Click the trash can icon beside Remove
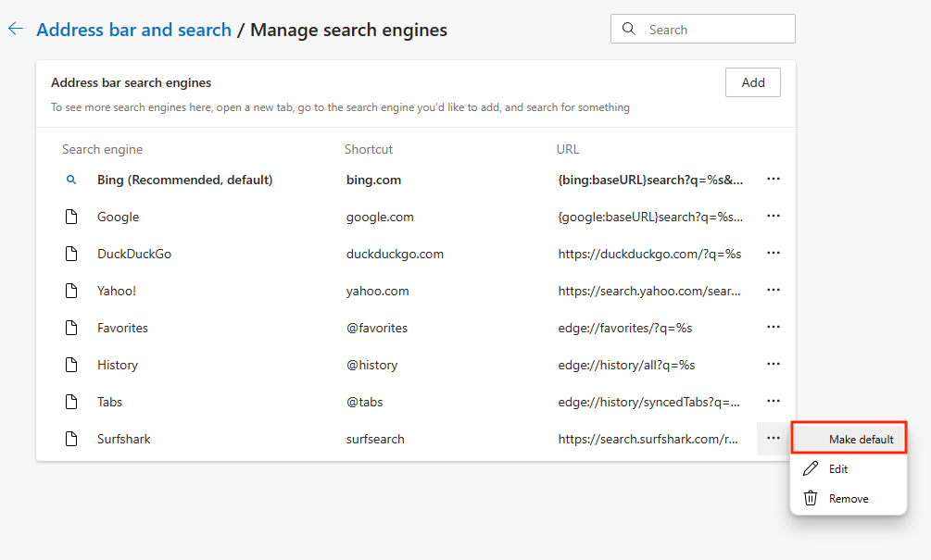 [x=811, y=498]
